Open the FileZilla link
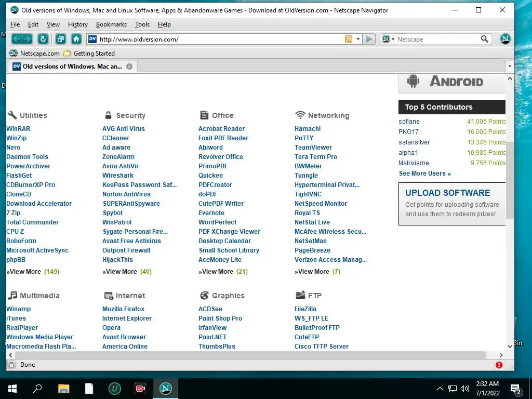This screenshot has width=532, height=399. pos(305,309)
